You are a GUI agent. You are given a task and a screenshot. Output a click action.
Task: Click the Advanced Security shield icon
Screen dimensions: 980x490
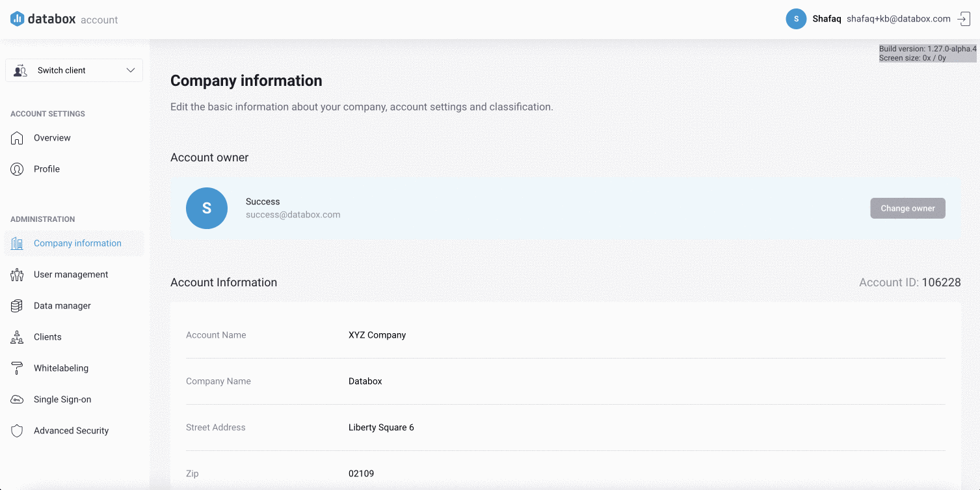click(17, 431)
